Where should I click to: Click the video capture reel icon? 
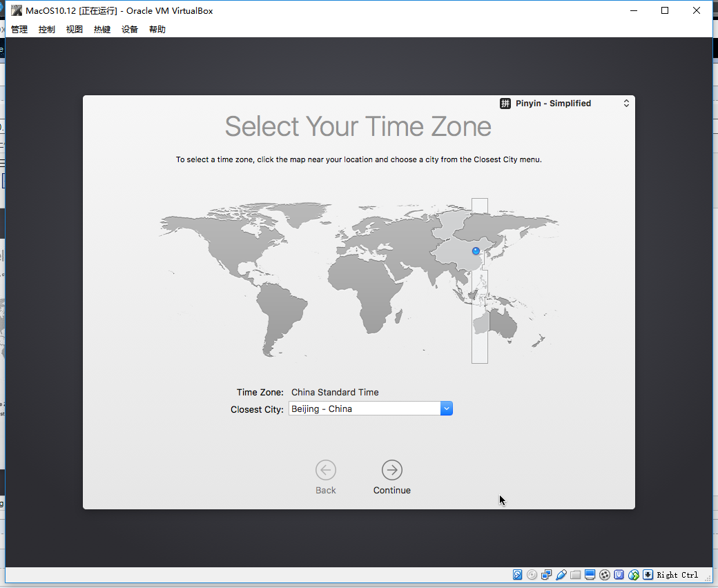coord(605,575)
